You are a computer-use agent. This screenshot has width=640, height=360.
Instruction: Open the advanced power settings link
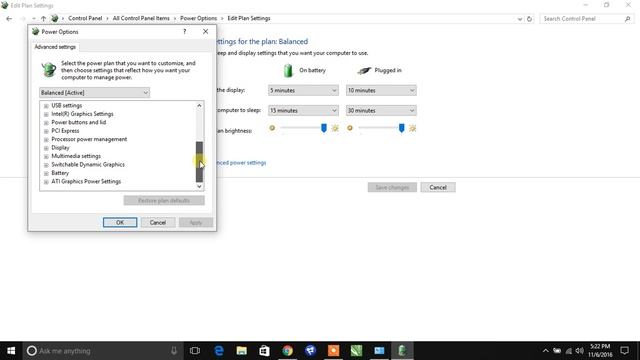[241, 162]
